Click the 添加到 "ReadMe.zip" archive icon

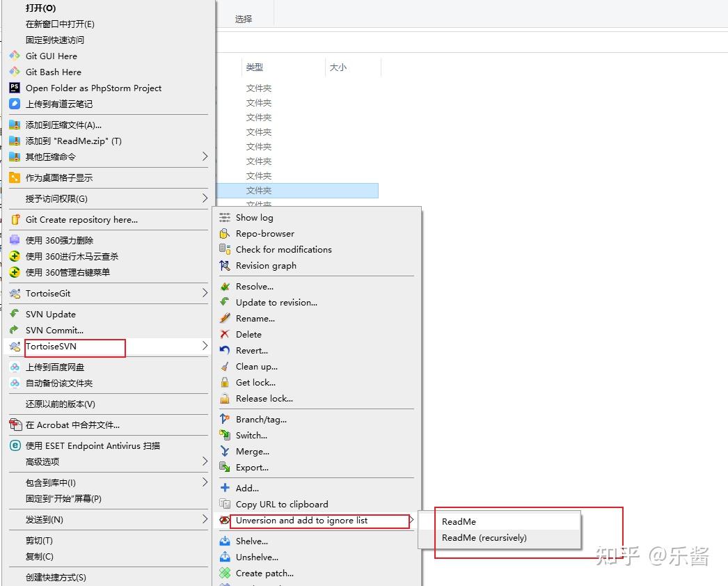coord(15,141)
